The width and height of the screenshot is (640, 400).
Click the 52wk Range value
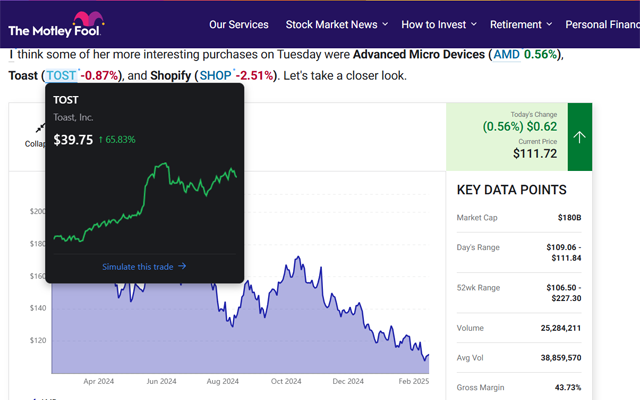564,293
